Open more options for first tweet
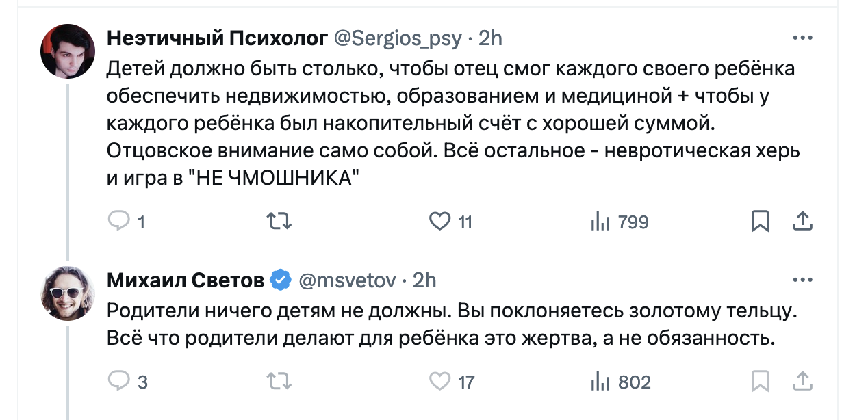The height and width of the screenshot is (420, 868). 802,38
